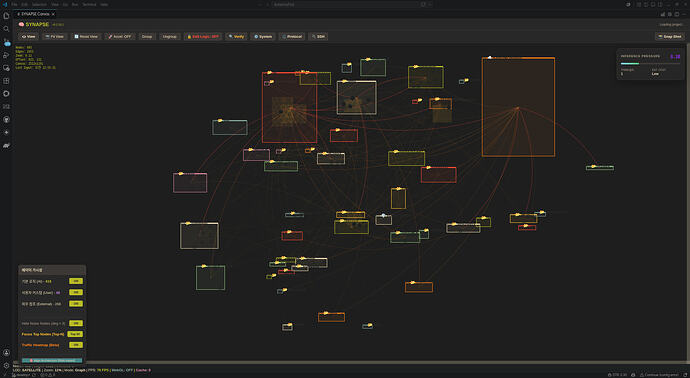Click the SSH button

coord(318,37)
